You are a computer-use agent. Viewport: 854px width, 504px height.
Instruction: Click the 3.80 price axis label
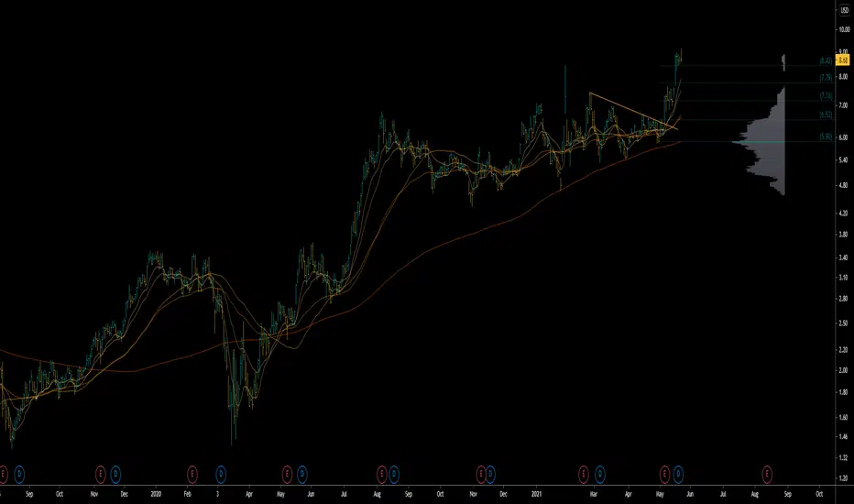point(843,235)
